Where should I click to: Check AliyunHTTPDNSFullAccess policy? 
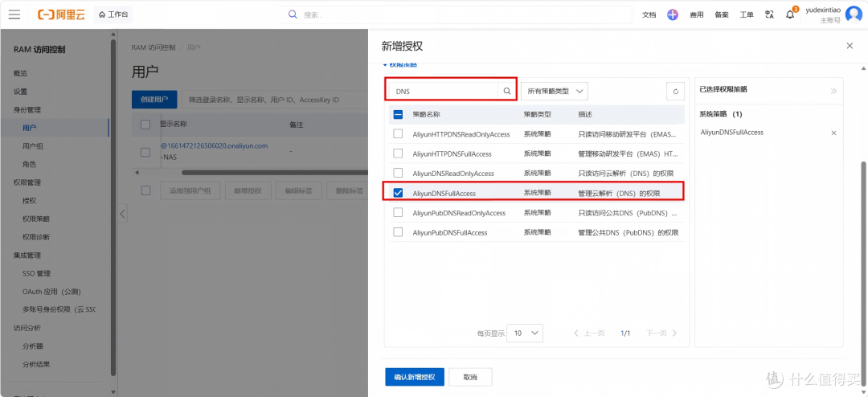pyautogui.click(x=398, y=153)
